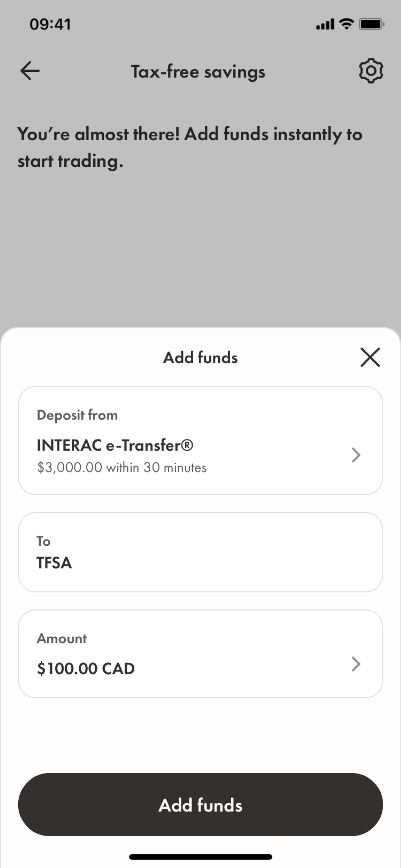Tap the Amount label

point(62,639)
